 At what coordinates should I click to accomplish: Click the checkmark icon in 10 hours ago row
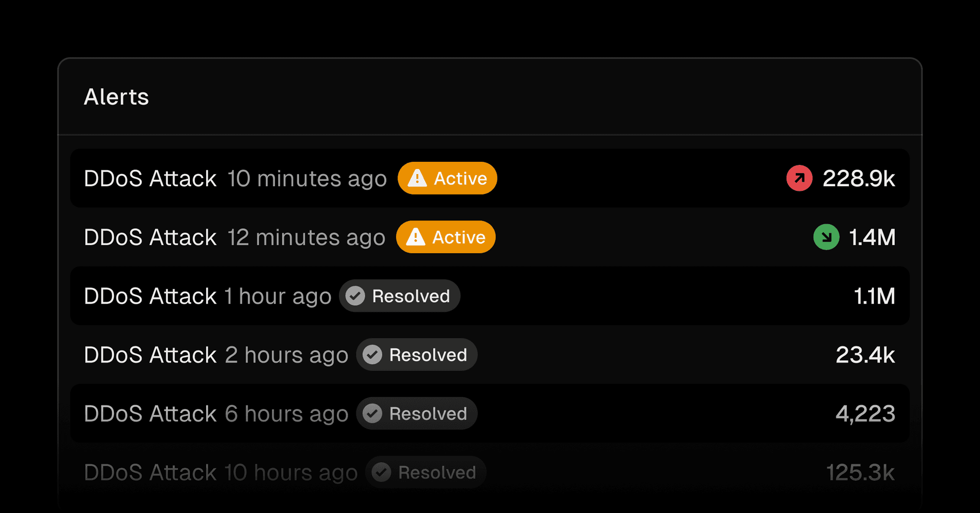pyautogui.click(x=381, y=472)
